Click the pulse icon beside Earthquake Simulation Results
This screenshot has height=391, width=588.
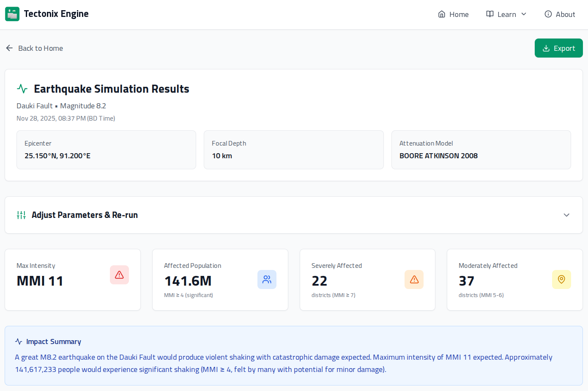click(x=22, y=89)
